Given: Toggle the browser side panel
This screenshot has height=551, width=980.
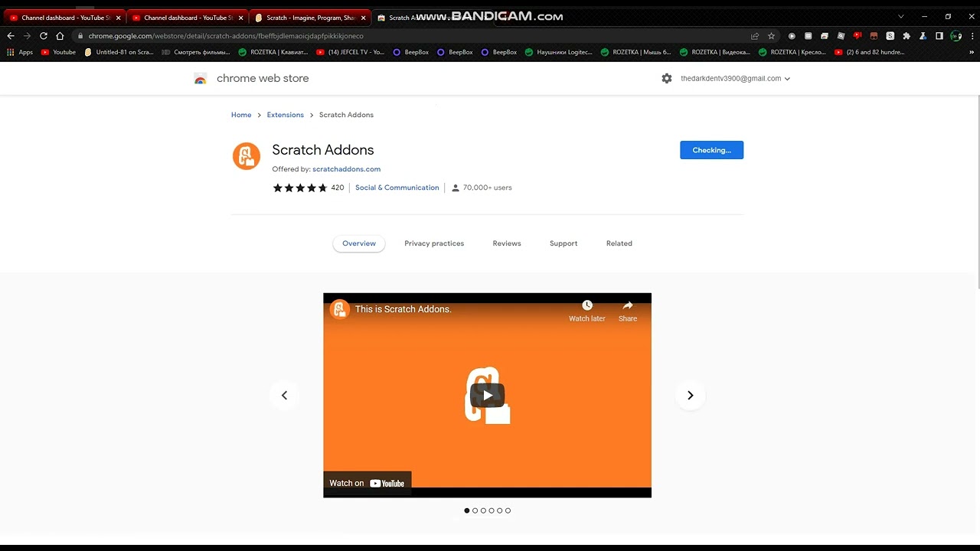Looking at the screenshot, I should 939,36.
